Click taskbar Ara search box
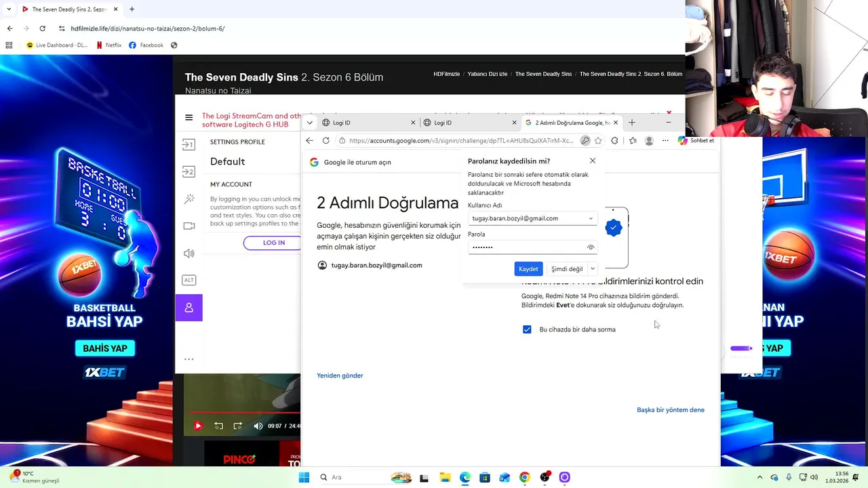Viewport: 868px width, 488px height. tap(365, 478)
